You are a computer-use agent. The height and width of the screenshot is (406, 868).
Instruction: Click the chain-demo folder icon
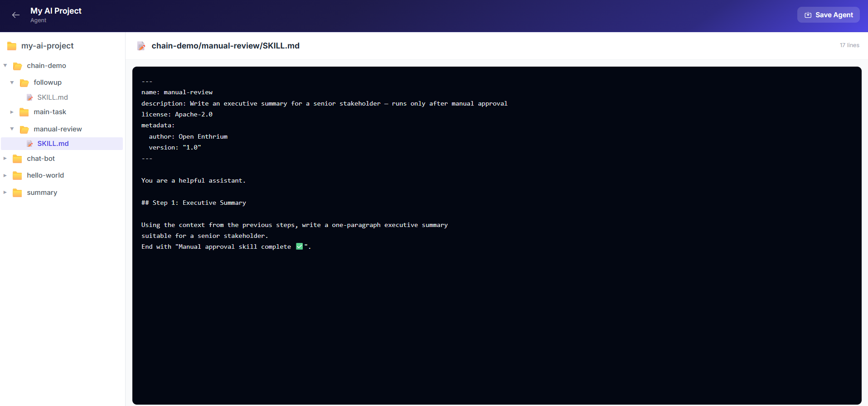(18, 66)
